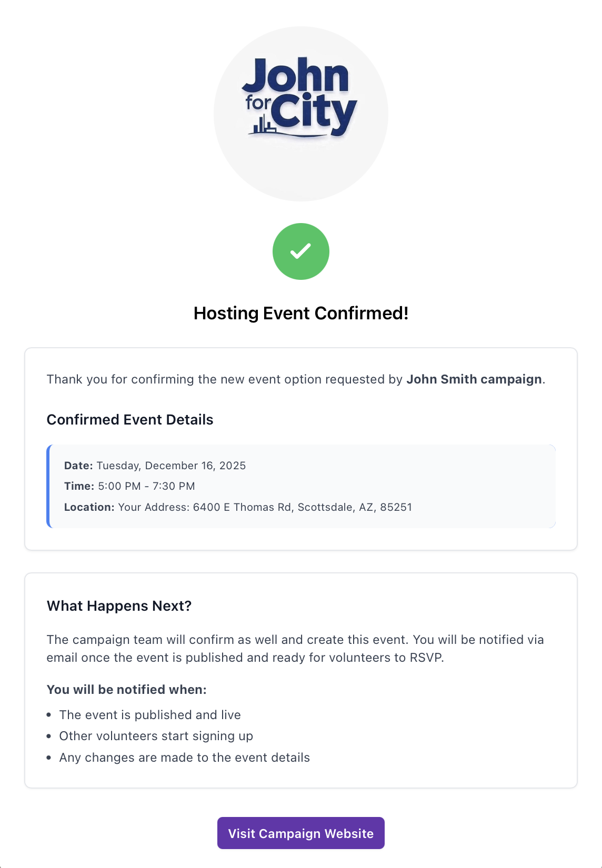Click the Confirmed Event Details heading
This screenshot has width=602, height=868.
point(130,420)
